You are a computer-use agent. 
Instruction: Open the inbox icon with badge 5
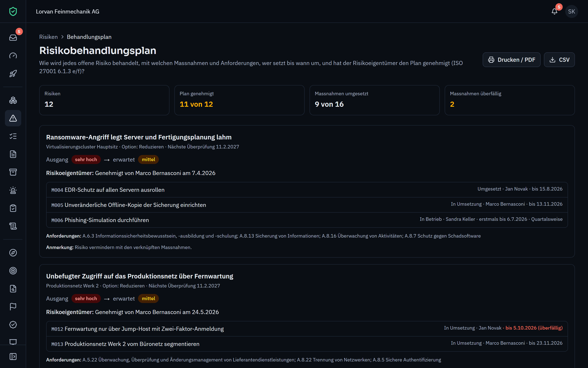click(13, 37)
